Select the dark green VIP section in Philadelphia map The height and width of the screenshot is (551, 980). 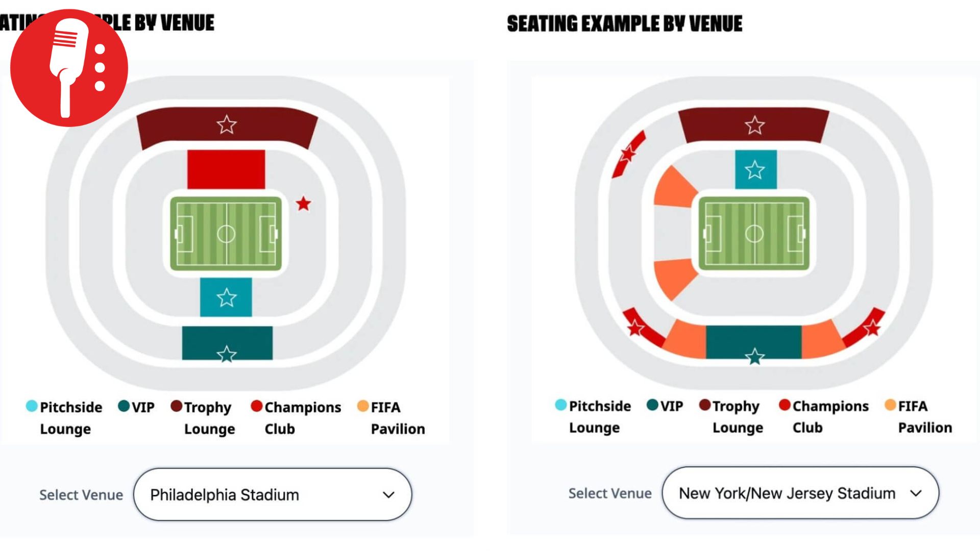[227, 343]
